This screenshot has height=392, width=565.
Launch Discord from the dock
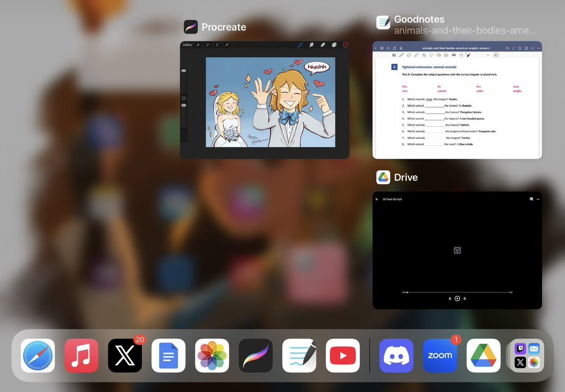(x=396, y=355)
